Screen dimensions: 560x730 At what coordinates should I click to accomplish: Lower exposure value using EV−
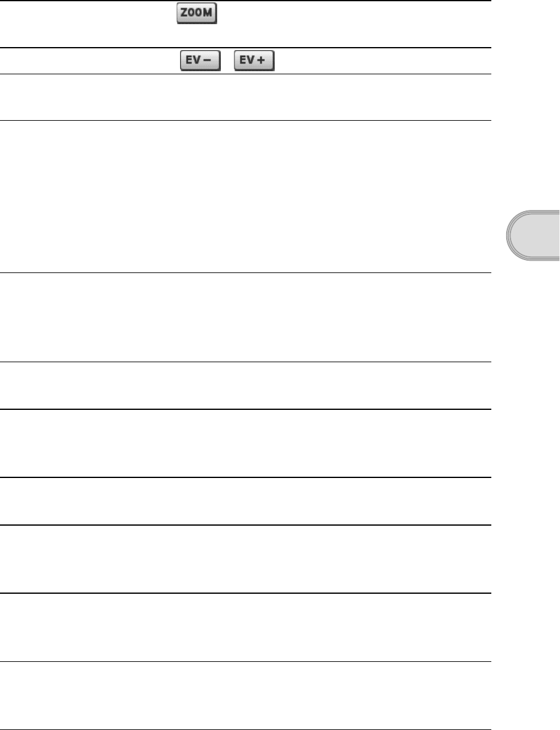[x=200, y=61]
